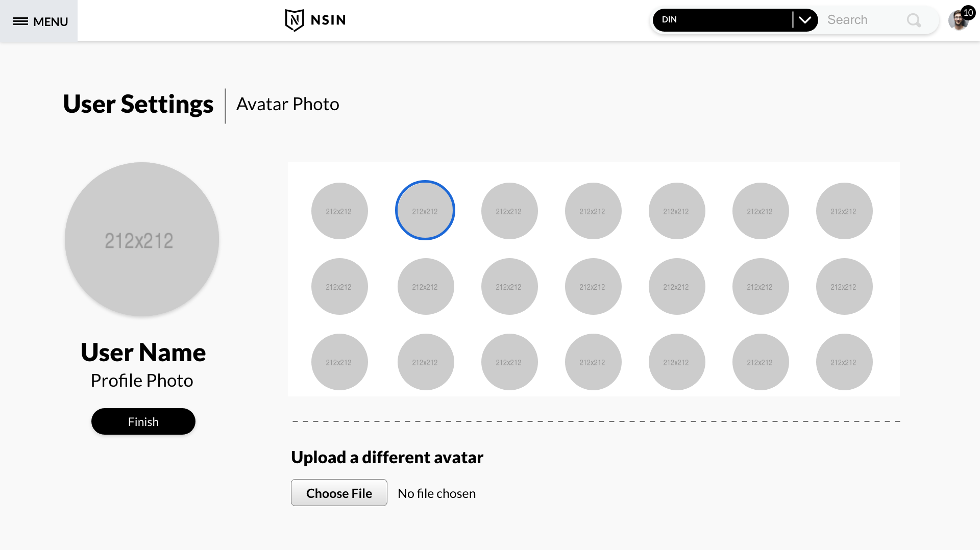Select the third avatar in top row
Viewport: 980px width, 552px height.
coord(509,211)
